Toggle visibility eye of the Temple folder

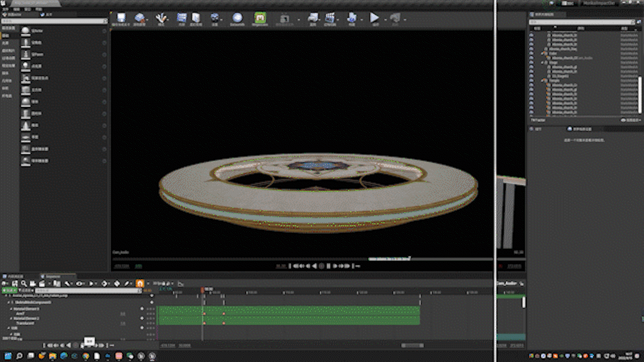[x=531, y=80]
